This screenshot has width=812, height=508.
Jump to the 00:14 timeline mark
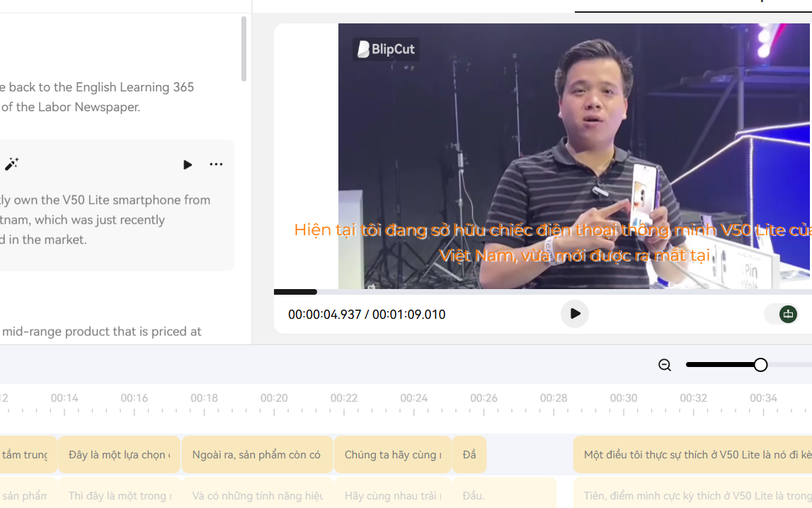64,398
